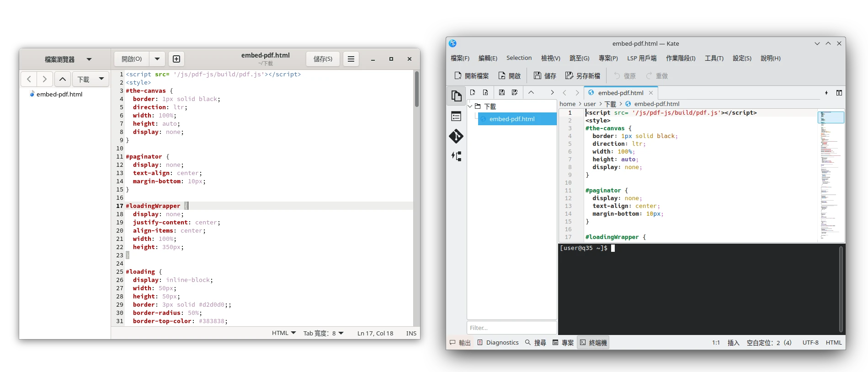
Task: Open Kate's View (檢視) menu
Action: pos(550,58)
